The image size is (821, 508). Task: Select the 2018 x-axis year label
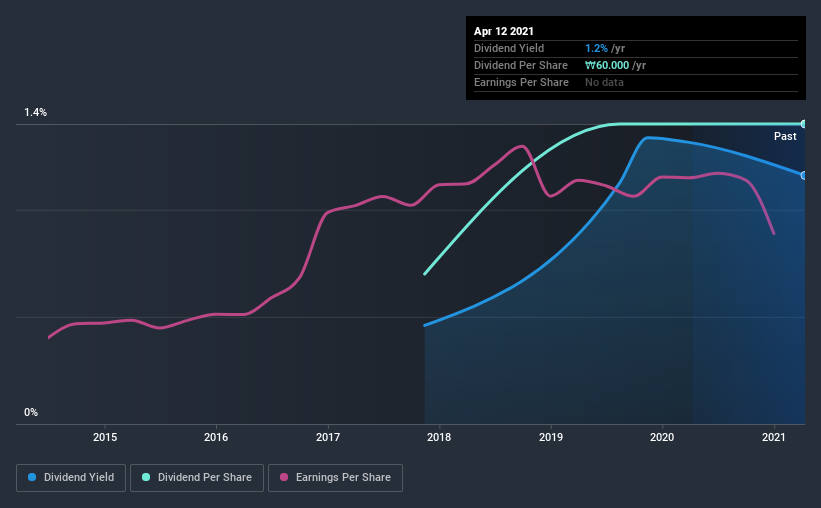pyautogui.click(x=439, y=437)
